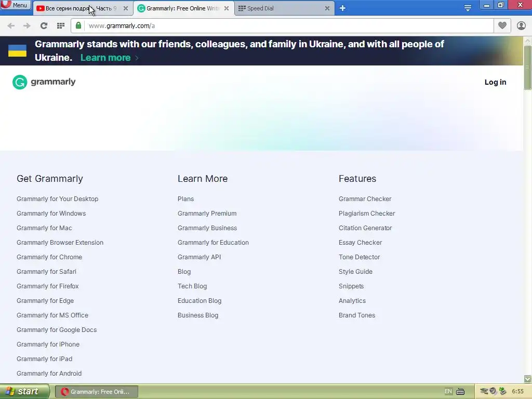
Task: Open Grammarly for Education link
Action: click(x=213, y=243)
